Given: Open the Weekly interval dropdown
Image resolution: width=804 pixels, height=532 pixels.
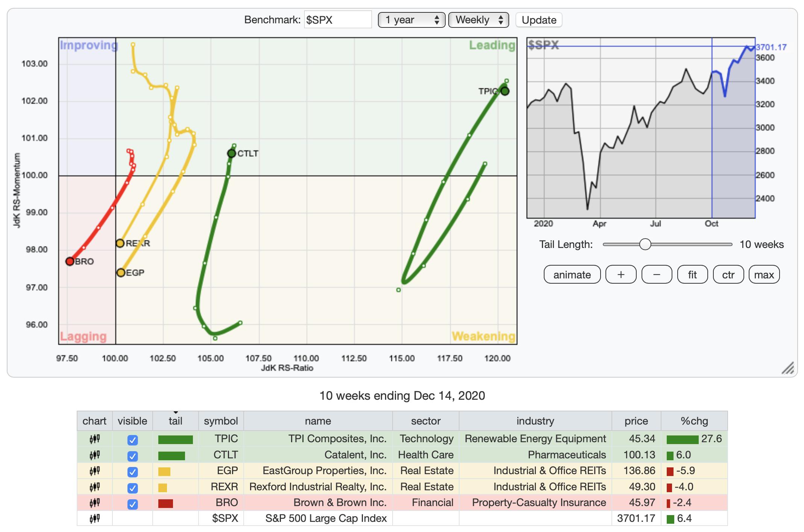Looking at the screenshot, I should [x=478, y=20].
